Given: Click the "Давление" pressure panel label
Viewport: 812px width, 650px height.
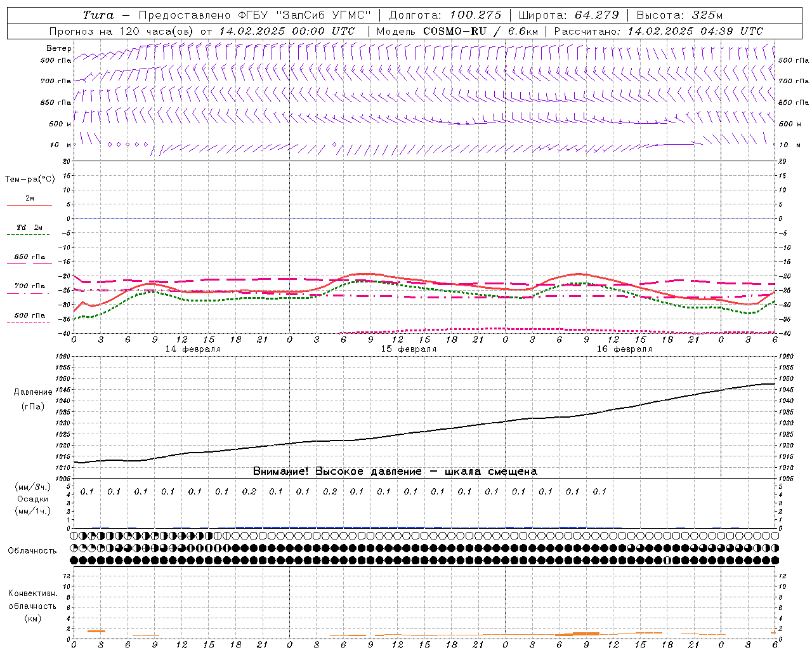Looking at the screenshot, I should coord(33,392).
